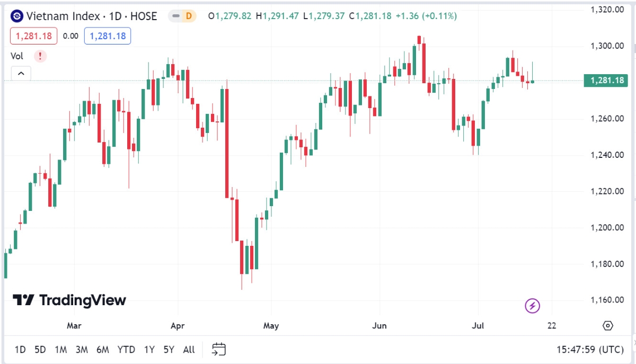Click the orange D delayed data badge

189,16
